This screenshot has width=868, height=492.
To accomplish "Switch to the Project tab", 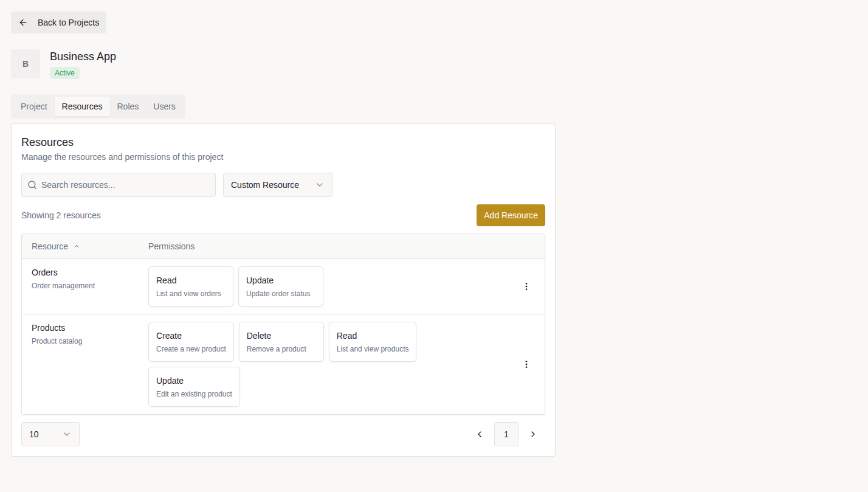I will [34, 106].
